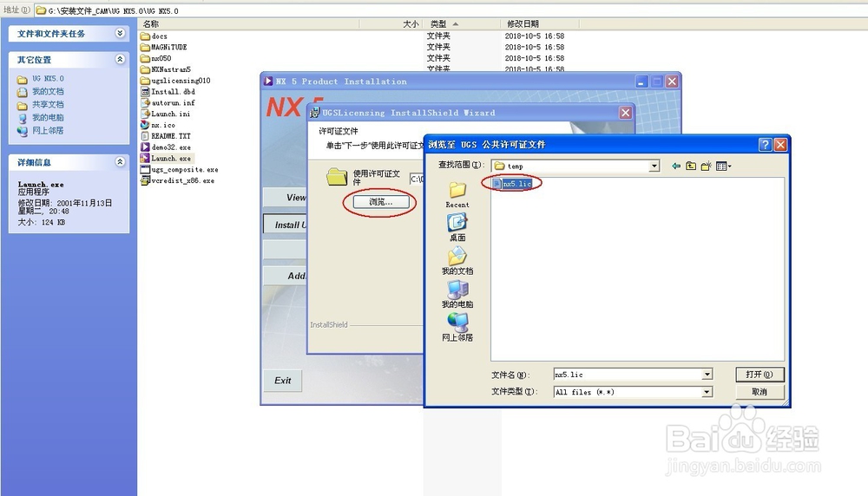Select the docs folder in Explorer
This screenshot has width=868, height=496.
pyautogui.click(x=154, y=36)
